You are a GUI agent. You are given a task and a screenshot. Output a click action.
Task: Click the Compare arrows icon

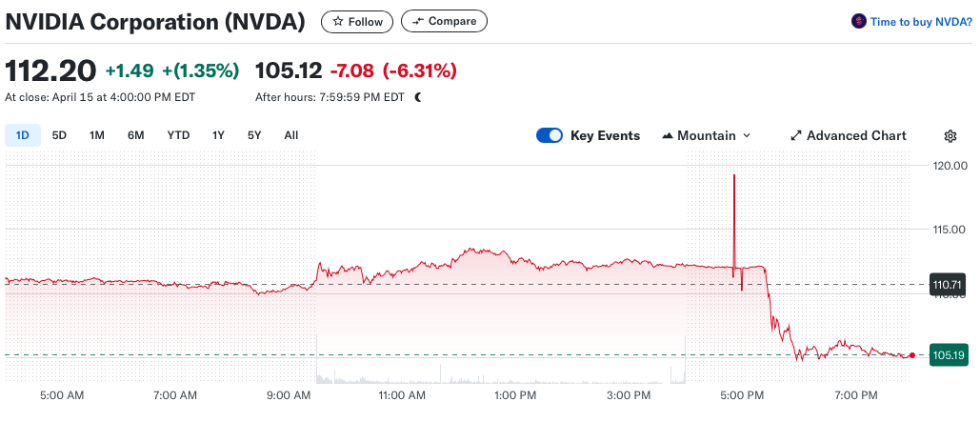tap(417, 21)
